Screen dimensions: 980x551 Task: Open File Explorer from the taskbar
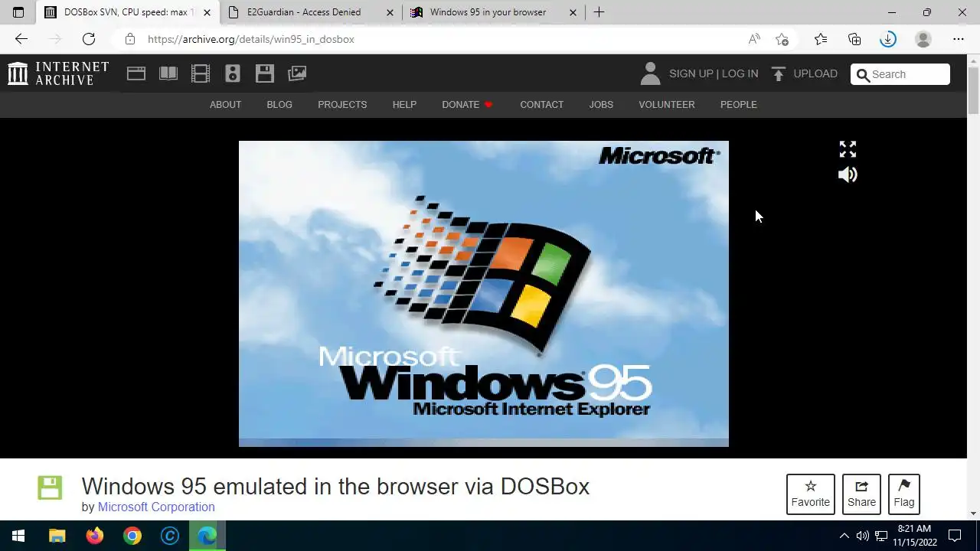point(57,536)
